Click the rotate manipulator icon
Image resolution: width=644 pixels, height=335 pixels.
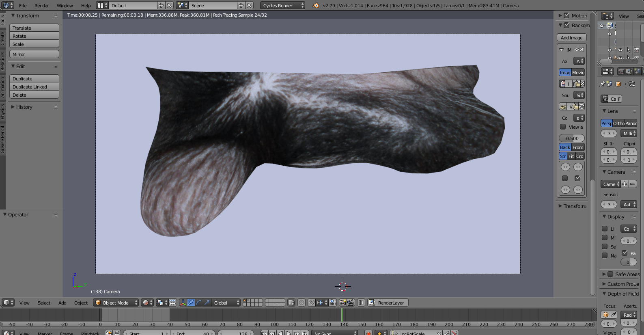point(199,303)
